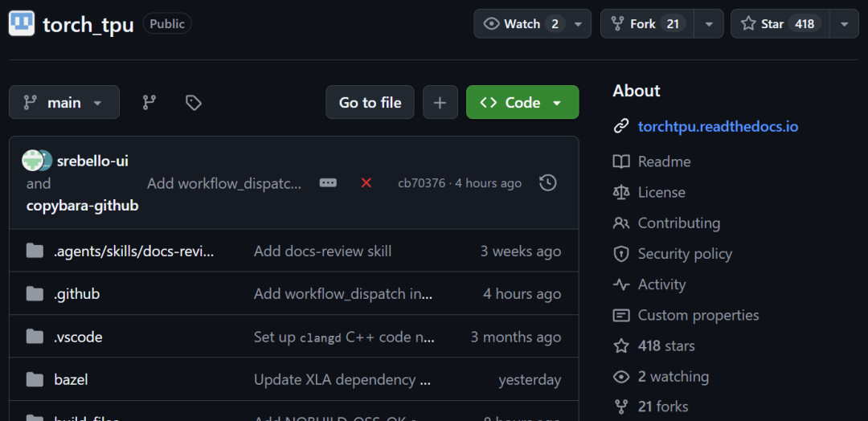Open the .agents/skills/docs-revi... folder name
Viewport: 868px width, 421px height.
tap(134, 251)
